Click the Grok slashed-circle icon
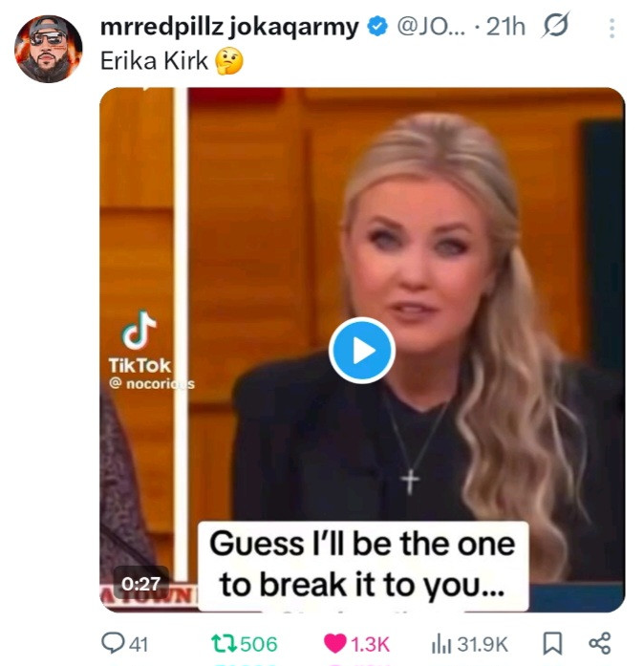 click(x=555, y=25)
